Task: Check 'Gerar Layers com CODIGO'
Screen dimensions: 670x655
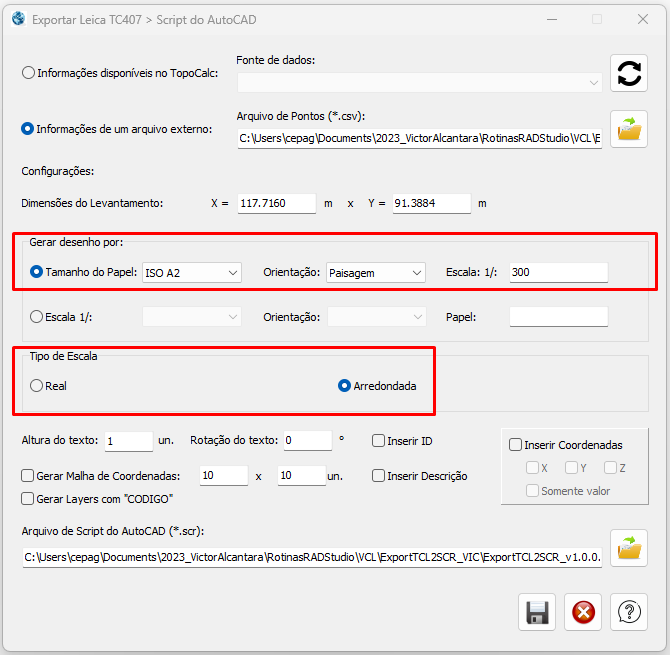Action: click(28, 498)
